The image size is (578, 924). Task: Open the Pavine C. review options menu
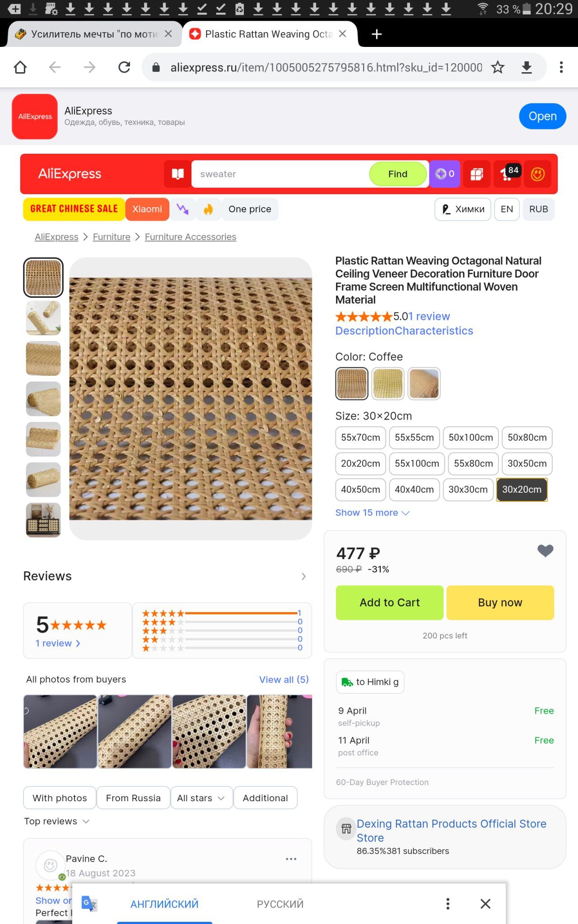[x=291, y=859]
